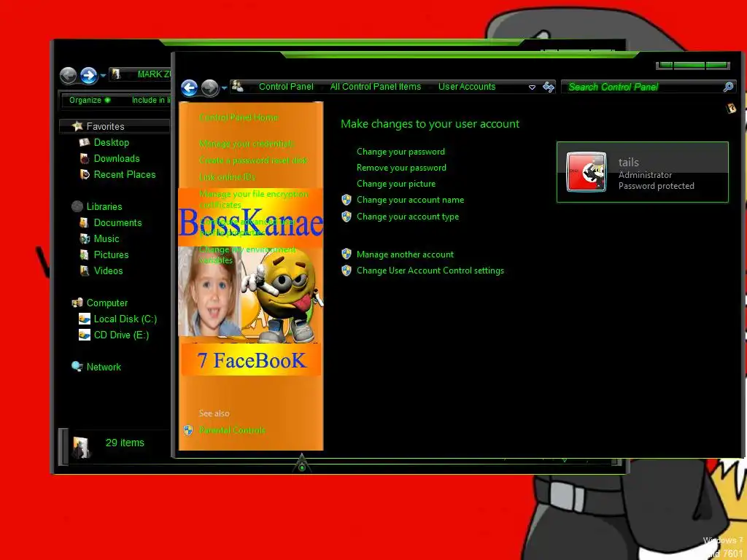Open Change my environment variables link
This screenshot has width=747, height=560.
click(x=247, y=254)
